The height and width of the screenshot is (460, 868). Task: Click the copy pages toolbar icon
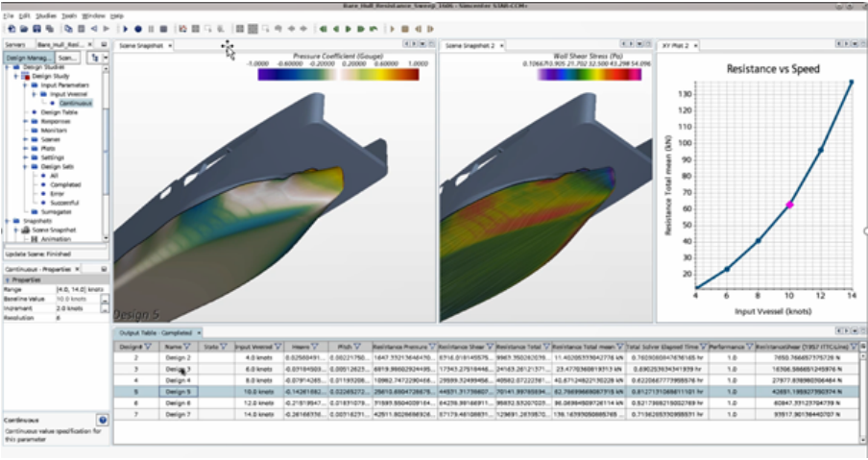[68, 29]
